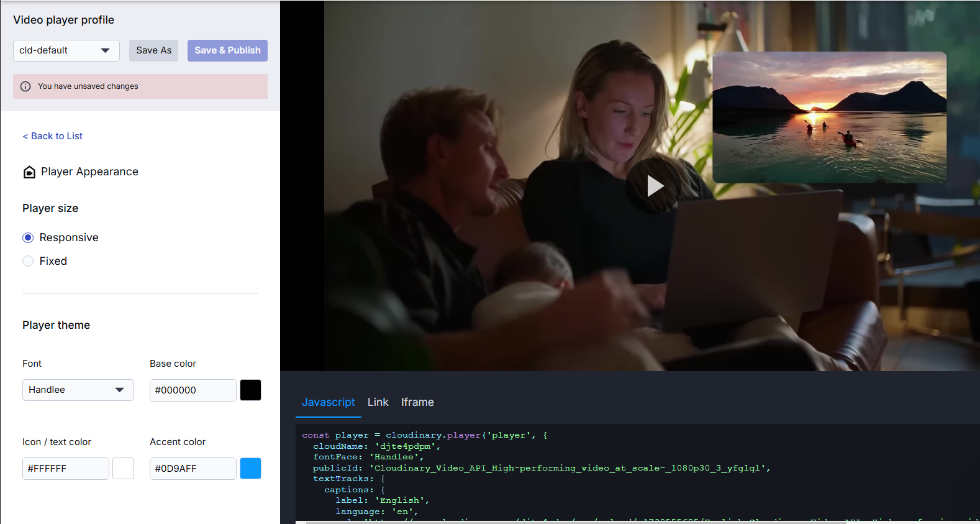Click the Save As button

click(154, 50)
